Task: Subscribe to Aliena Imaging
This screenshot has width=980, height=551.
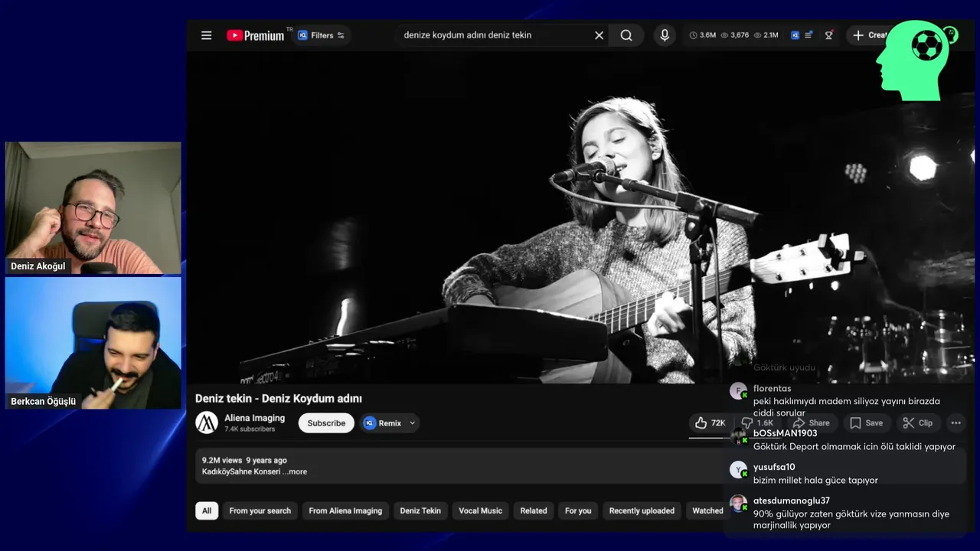Action: 326,423
